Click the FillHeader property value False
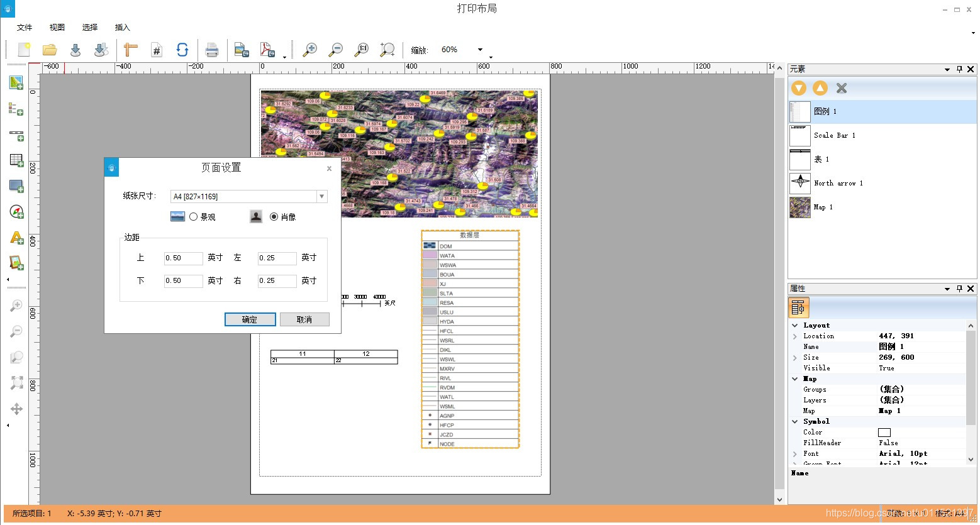This screenshot has height=525, width=980. pyautogui.click(x=888, y=443)
